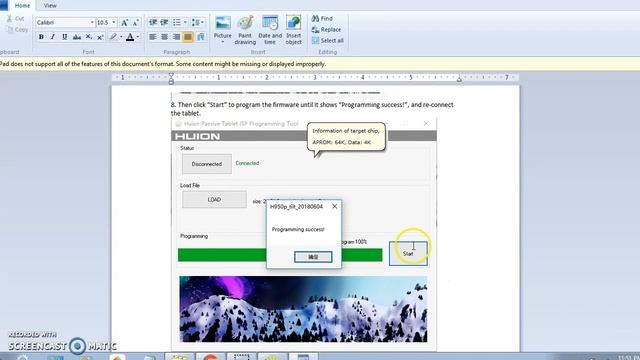Start a bulleted list

pos(176,22)
